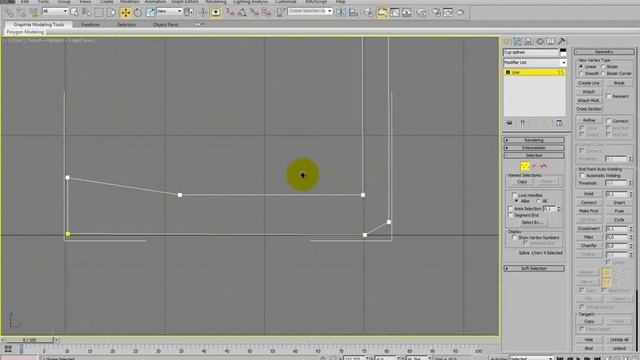The width and height of the screenshot is (640, 360).
Task: Click the Create Line button
Action: coord(589,83)
